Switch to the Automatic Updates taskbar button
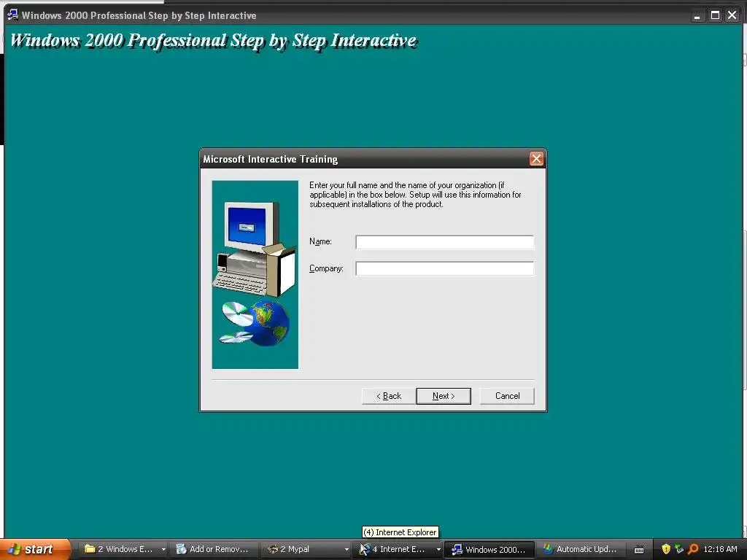Image resolution: width=747 pixels, height=560 pixels. click(581, 549)
